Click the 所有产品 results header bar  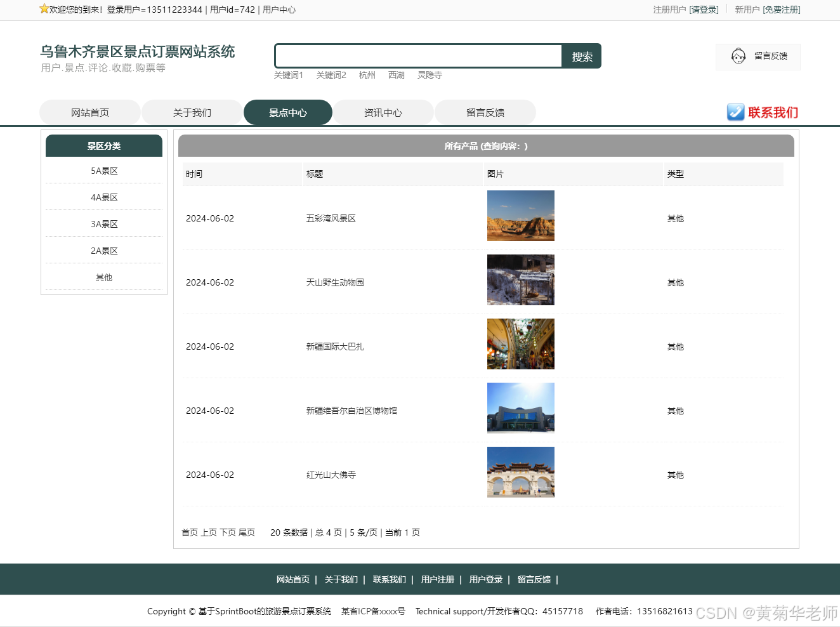pyautogui.click(x=486, y=145)
